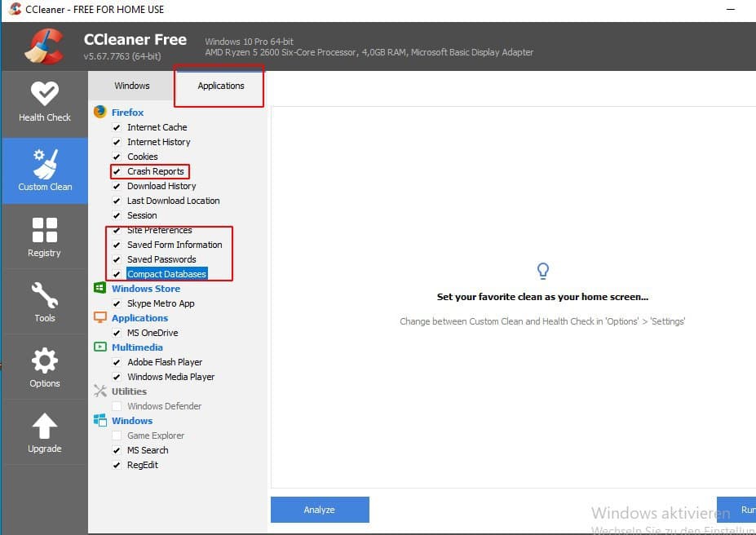Expand the Utilities category header
The image size is (756, 535).
(x=129, y=391)
